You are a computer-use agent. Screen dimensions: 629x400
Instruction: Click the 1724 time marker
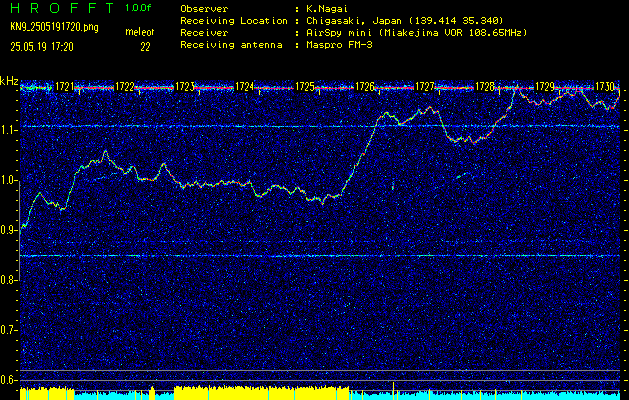point(244,87)
